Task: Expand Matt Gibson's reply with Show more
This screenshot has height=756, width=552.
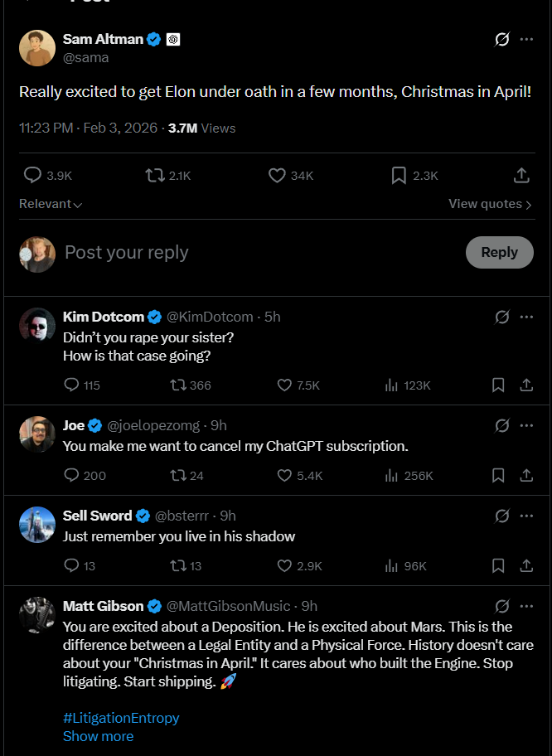Action: click(x=98, y=736)
